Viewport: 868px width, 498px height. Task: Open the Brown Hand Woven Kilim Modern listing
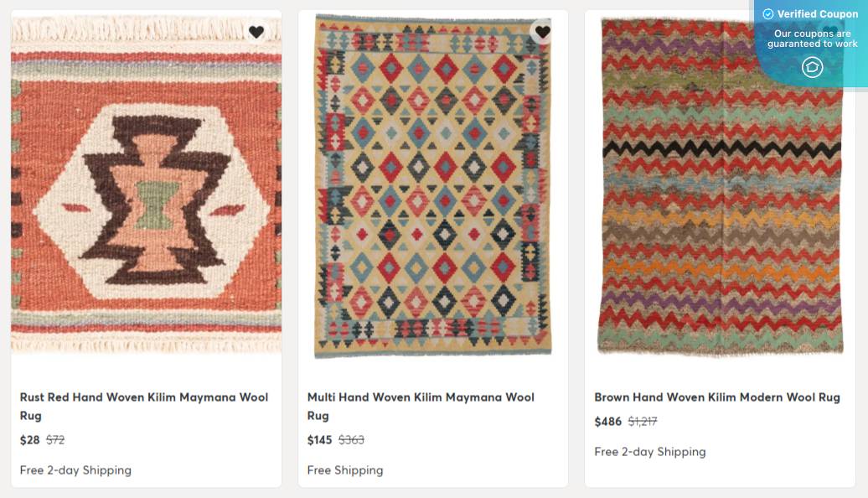click(716, 397)
